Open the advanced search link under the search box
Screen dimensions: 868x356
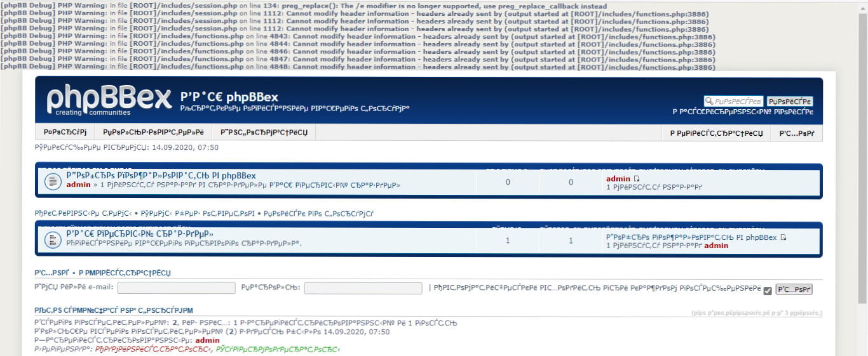[742, 112]
